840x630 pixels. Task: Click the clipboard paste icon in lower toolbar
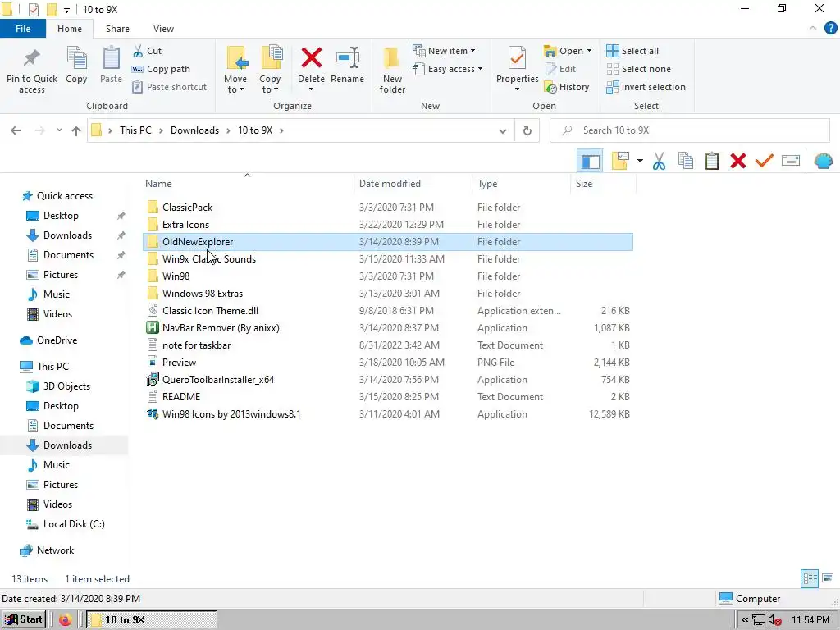[712, 161]
